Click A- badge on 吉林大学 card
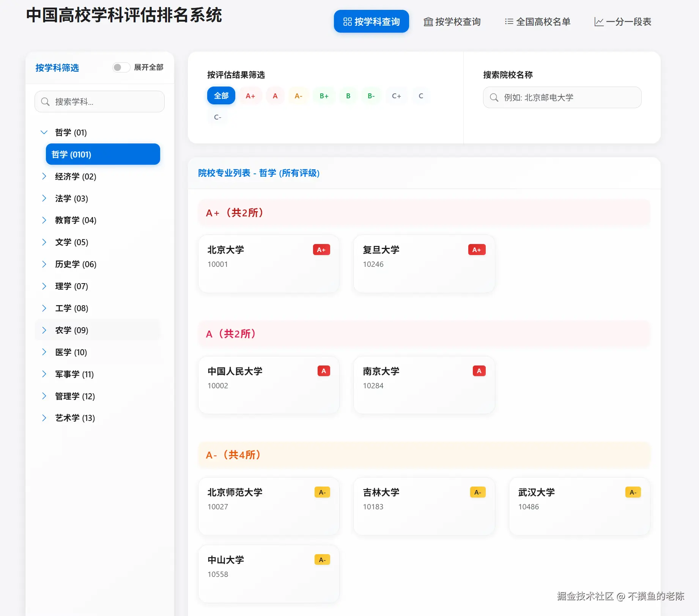This screenshot has height=616, width=699. (478, 492)
